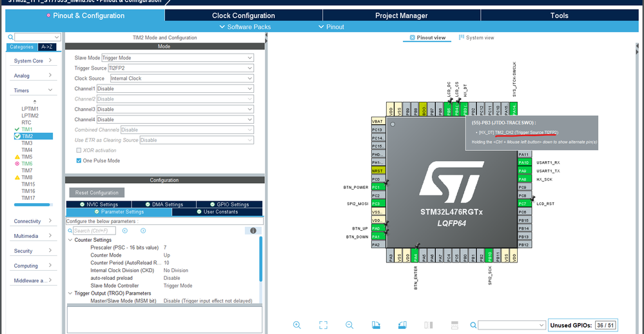Switch to System view
The width and height of the screenshot is (644, 334).
pos(476,37)
